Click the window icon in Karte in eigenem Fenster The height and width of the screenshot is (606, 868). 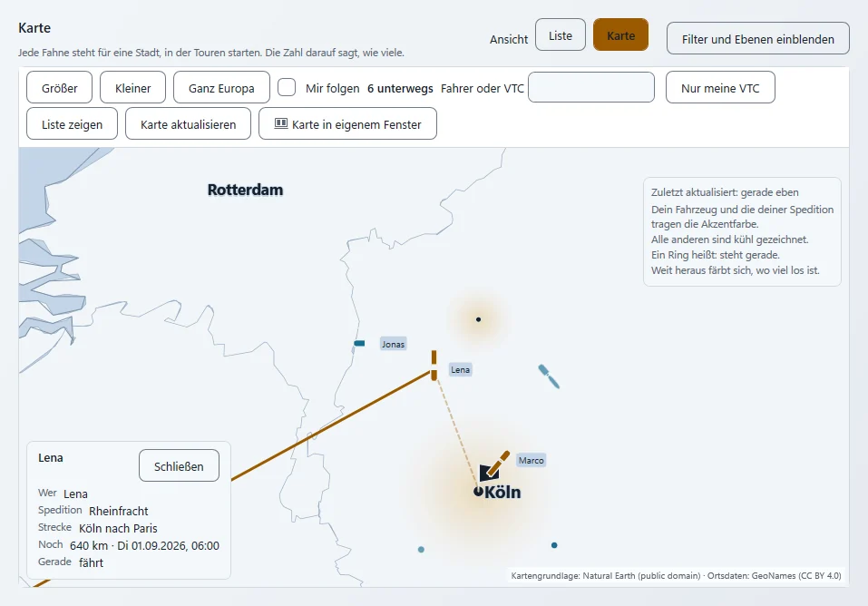281,123
